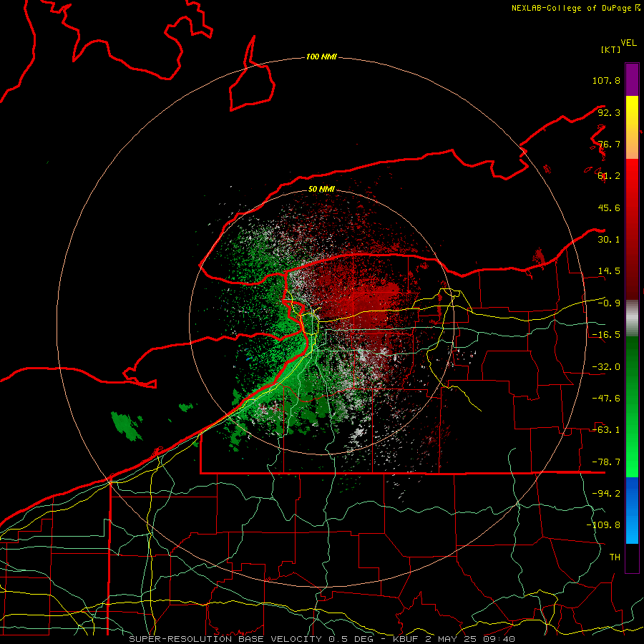This screenshot has width=644, height=644.
Task: Select the 61.2 scale label
Action: (x=609, y=176)
